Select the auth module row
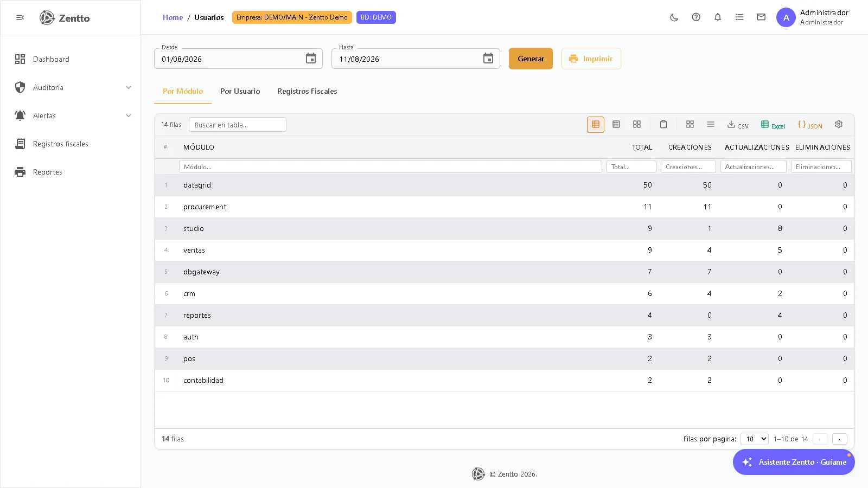The height and width of the screenshot is (488, 868). 505,337
